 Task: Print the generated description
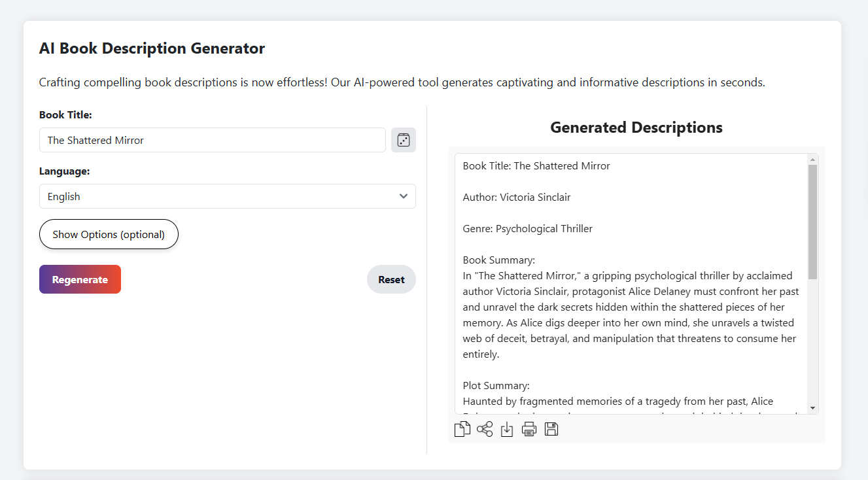point(529,429)
